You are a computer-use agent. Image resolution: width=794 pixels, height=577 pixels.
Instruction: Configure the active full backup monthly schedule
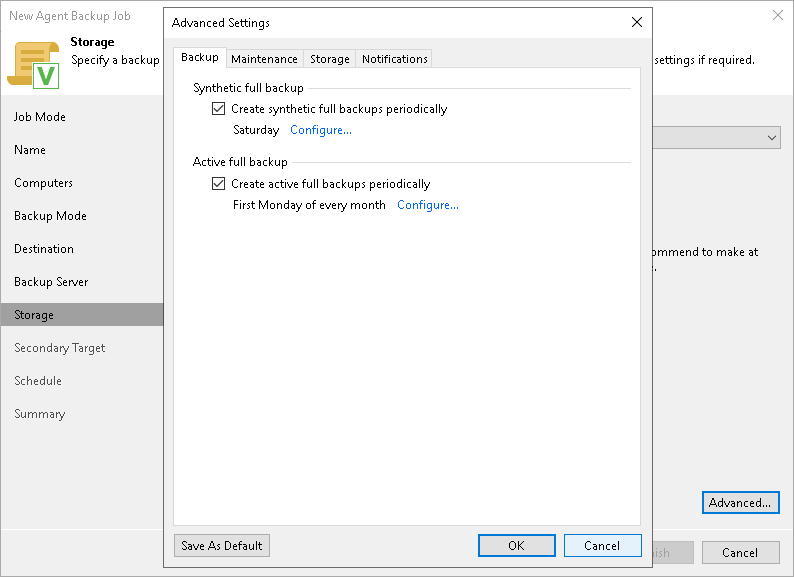(x=427, y=205)
